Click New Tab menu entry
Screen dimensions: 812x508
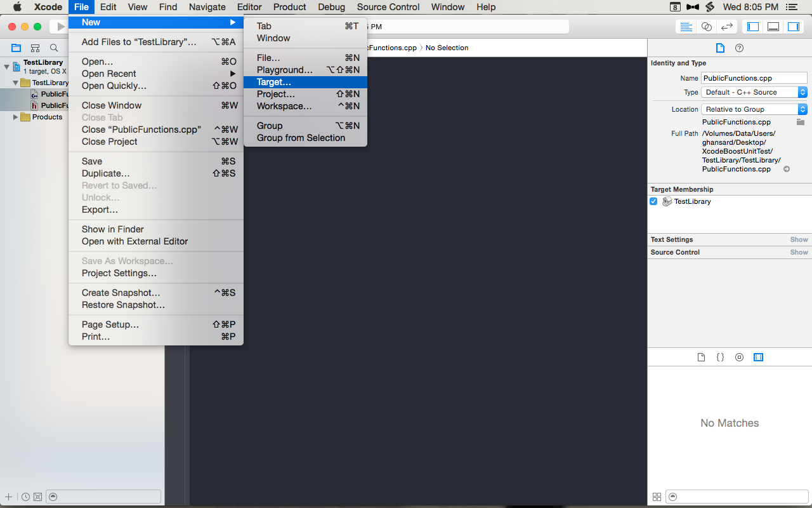(305, 26)
